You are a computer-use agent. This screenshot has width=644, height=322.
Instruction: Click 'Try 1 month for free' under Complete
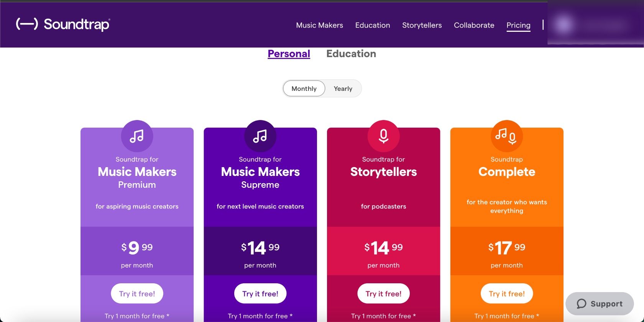(x=507, y=316)
